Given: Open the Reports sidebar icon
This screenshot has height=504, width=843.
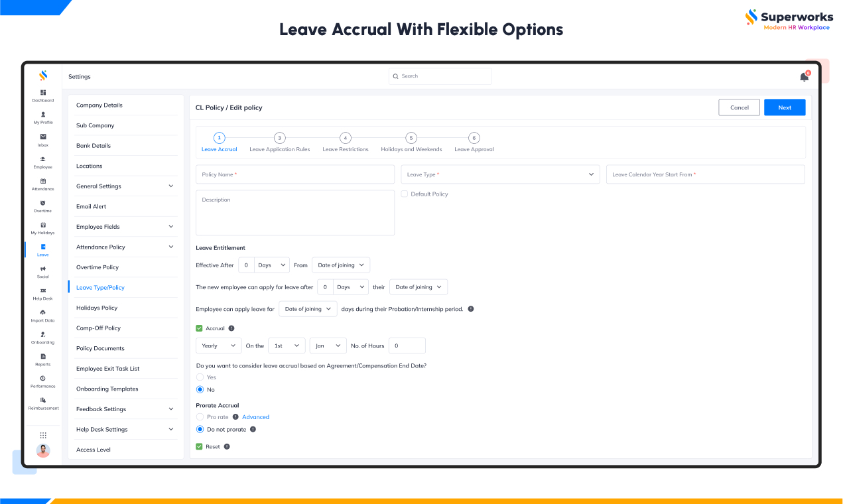Looking at the screenshot, I should (43, 356).
